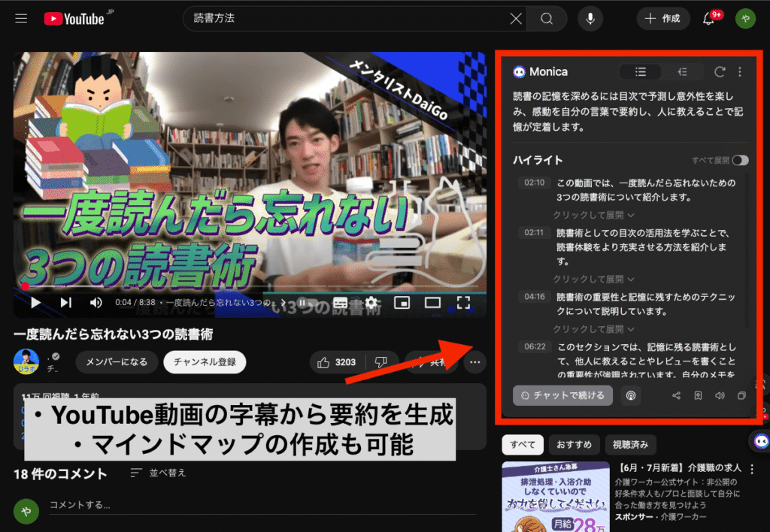Image resolution: width=770 pixels, height=532 pixels.
Task: Click チャットで続ける continue in chat
Action: 562,395
